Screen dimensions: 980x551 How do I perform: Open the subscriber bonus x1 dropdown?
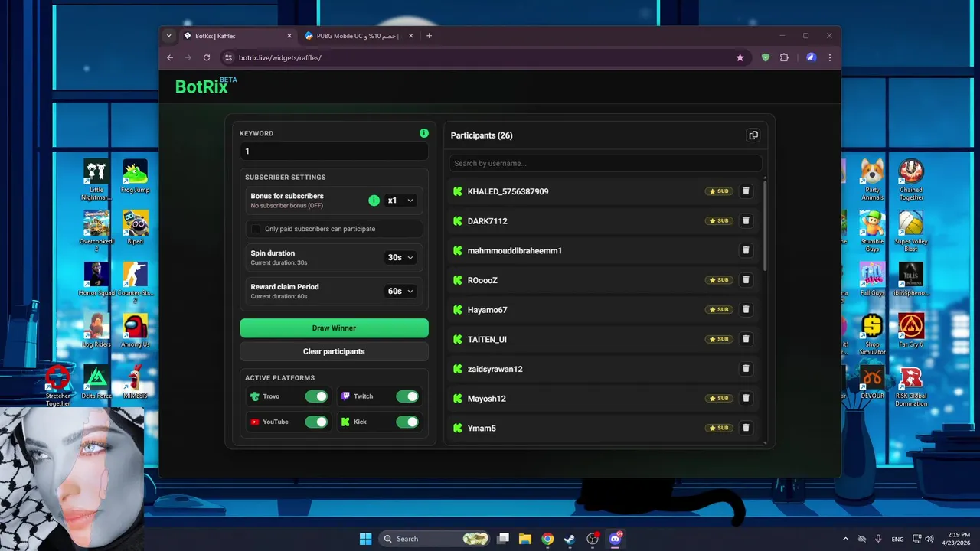[400, 201]
